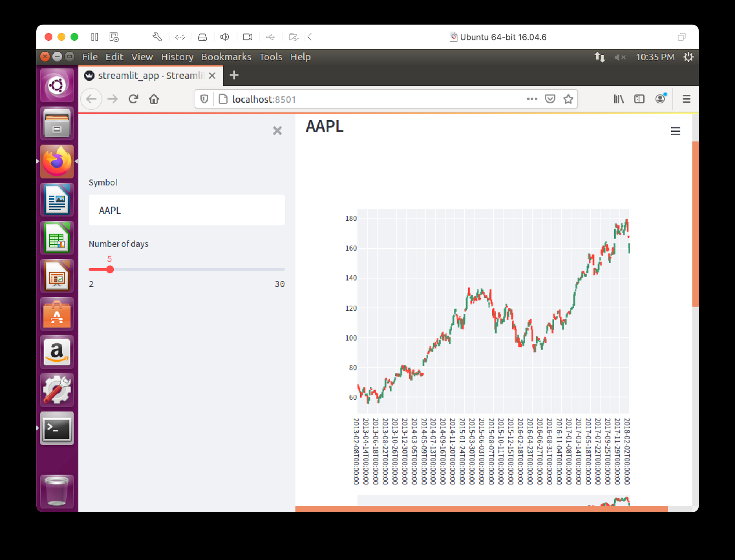Viewport: 735px width, 560px height.
Task: Open System Settings from the dock
Action: (57, 390)
